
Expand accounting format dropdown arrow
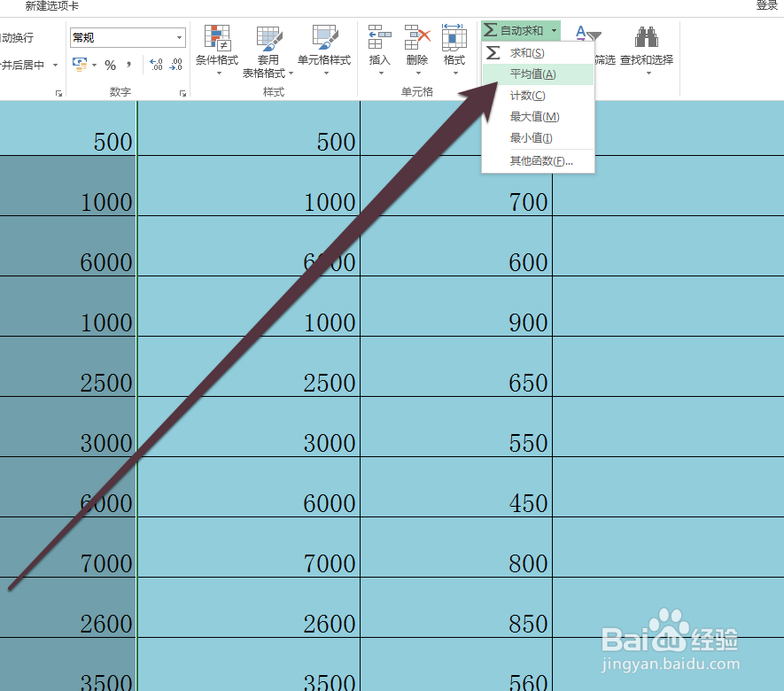[x=94, y=65]
